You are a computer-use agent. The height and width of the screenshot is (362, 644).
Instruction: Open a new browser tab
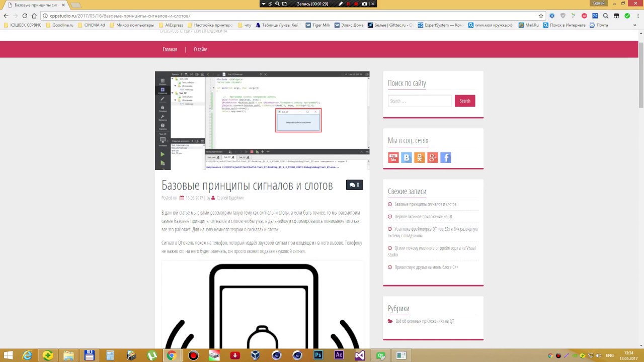tap(75, 5)
